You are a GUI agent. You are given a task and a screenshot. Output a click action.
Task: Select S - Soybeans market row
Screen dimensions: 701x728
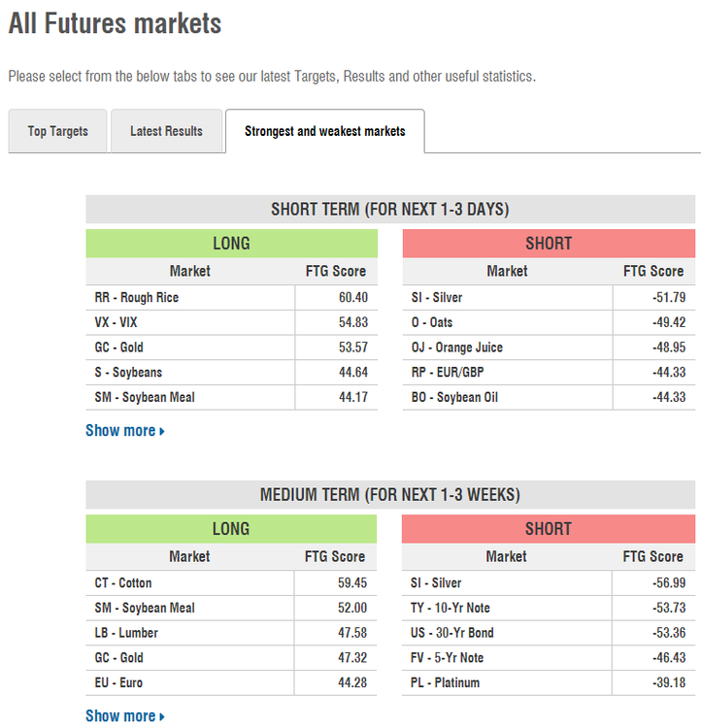coord(231,373)
